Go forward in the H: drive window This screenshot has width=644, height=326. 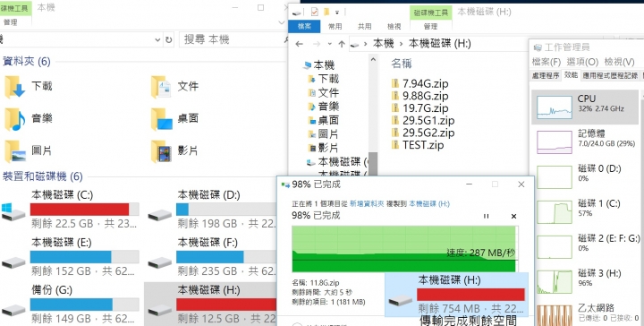click(317, 44)
